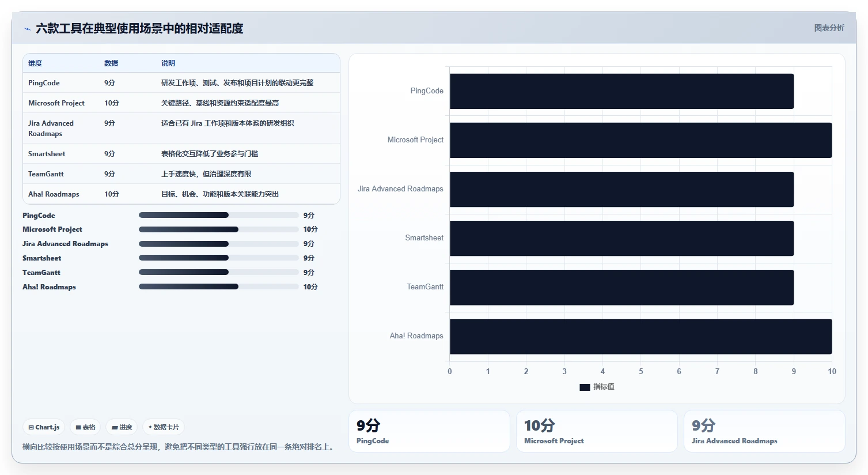
Task: Click the 10分 value in Aha! Roadmaps table row
Action: pyautogui.click(x=112, y=194)
